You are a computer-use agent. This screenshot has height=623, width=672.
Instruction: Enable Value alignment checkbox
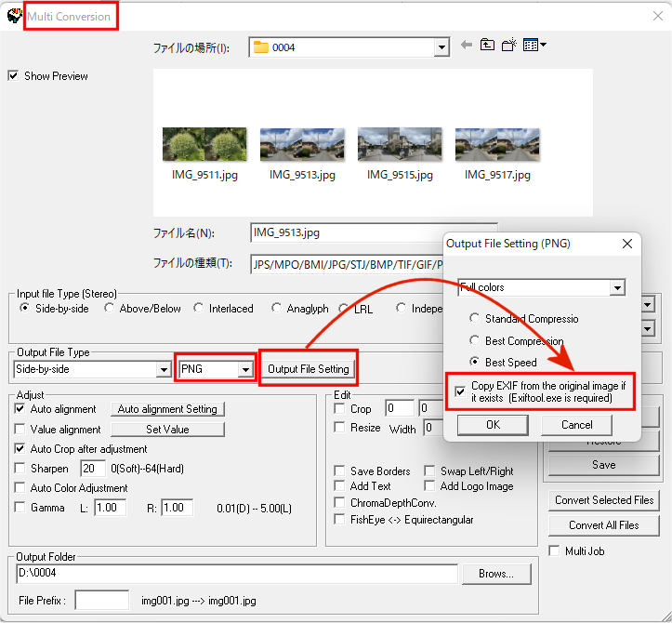pos(20,429)
